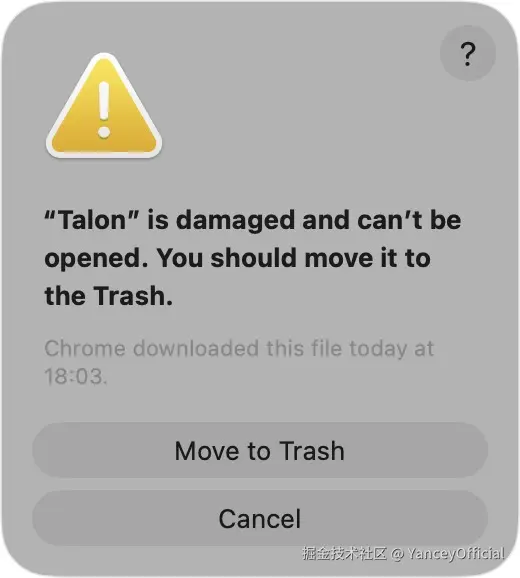Click the @ symbol in the watermark
520x578 pixels.
click(397, 554)
